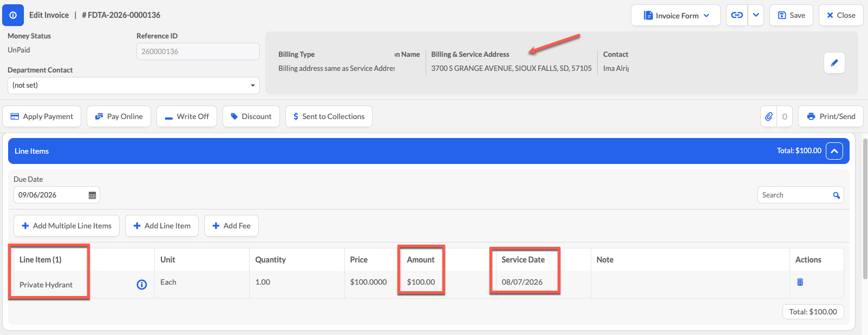Show info for the Private Hydrant line item
This screenshot has height=335, width=868.
[x=142, y=285]
